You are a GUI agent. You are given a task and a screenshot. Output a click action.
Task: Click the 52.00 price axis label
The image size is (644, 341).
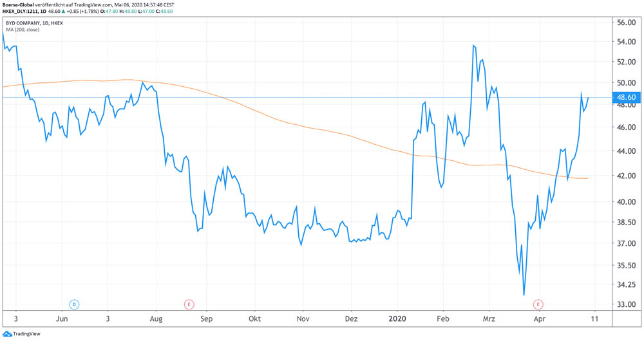tap(627, 62)
